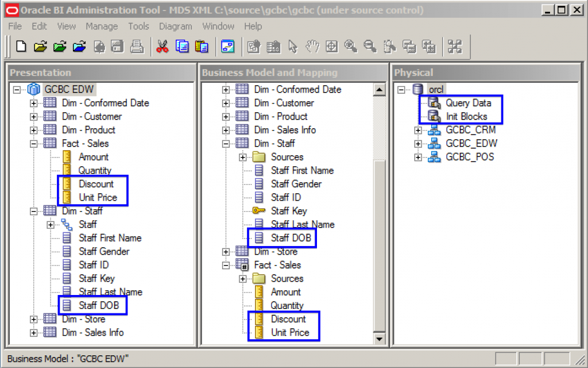
Task: Select Discount in Presentation Fact - Sales
Action: click(96, 184)
